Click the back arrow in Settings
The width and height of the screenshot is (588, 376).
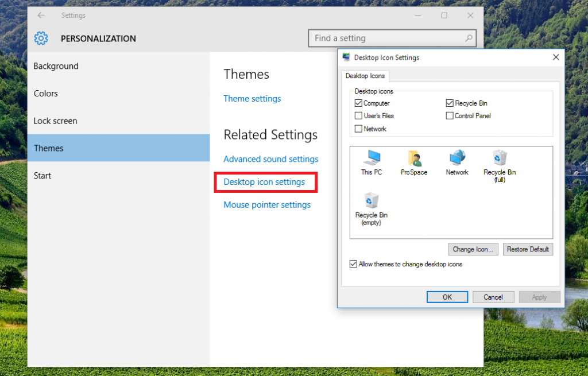pos(40,15)
